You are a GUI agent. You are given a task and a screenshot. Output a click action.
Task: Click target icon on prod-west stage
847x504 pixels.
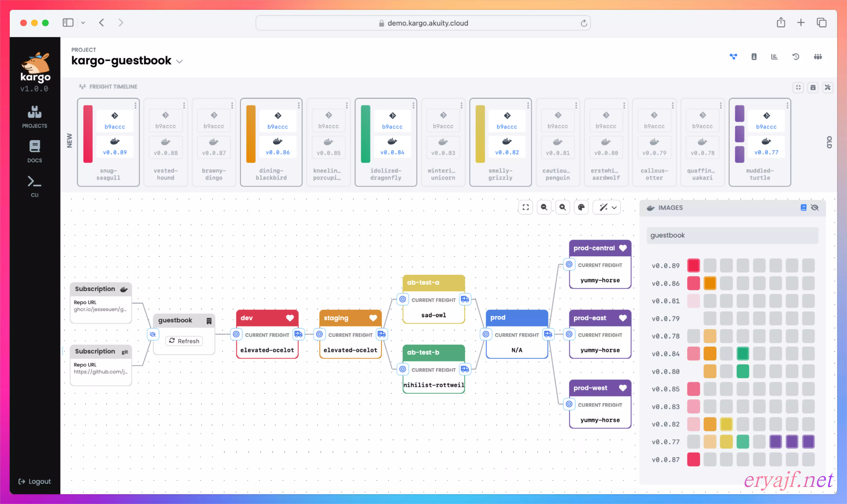(x=569, y=404)
